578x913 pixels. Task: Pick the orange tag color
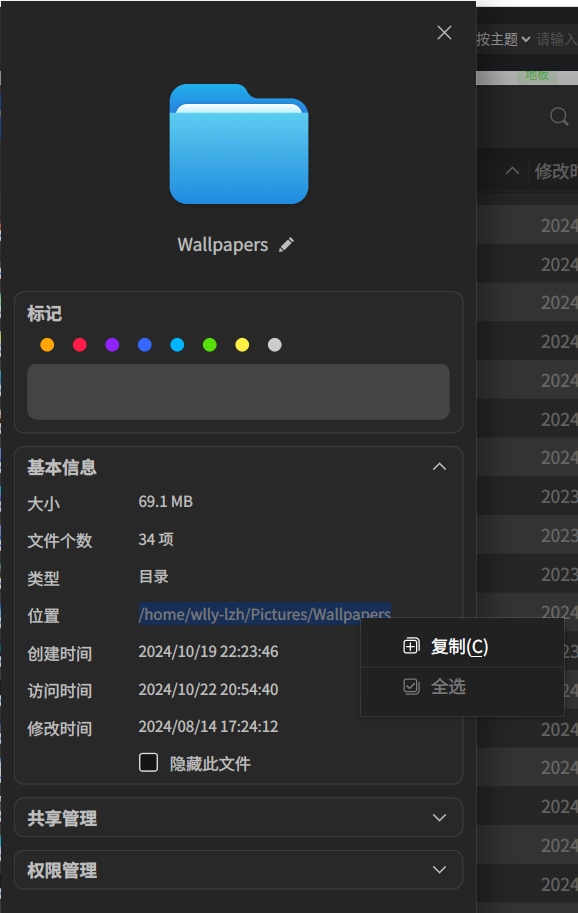(x=47, y=345)
